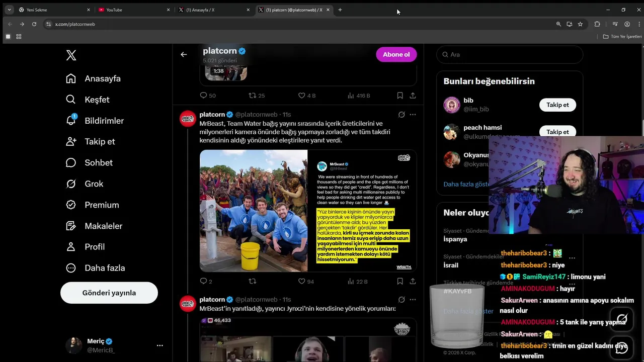This screenshot has width=644, height=362.
Task: Open apps grid icon in bookmarks bar
Action: (19, 37)
